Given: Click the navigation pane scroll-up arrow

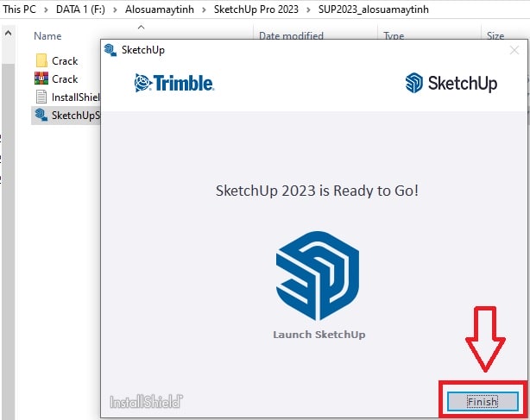Looking at the screenshot, I should 8,33.
